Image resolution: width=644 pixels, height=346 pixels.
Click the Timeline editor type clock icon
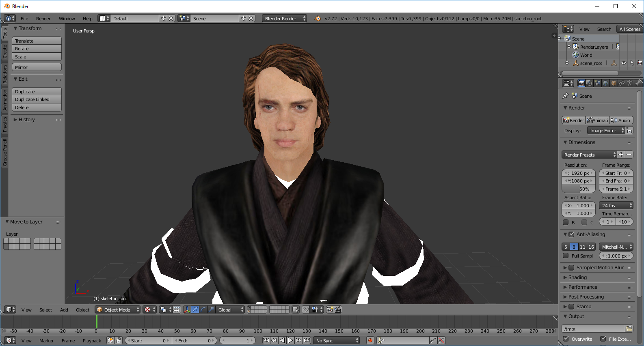pyautogui.click(x=10, y=340)
